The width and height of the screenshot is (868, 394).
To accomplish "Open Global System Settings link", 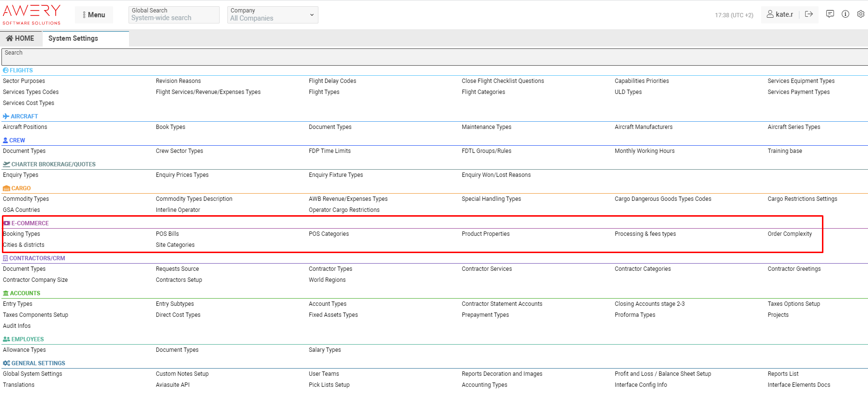I will coord(33,374).
